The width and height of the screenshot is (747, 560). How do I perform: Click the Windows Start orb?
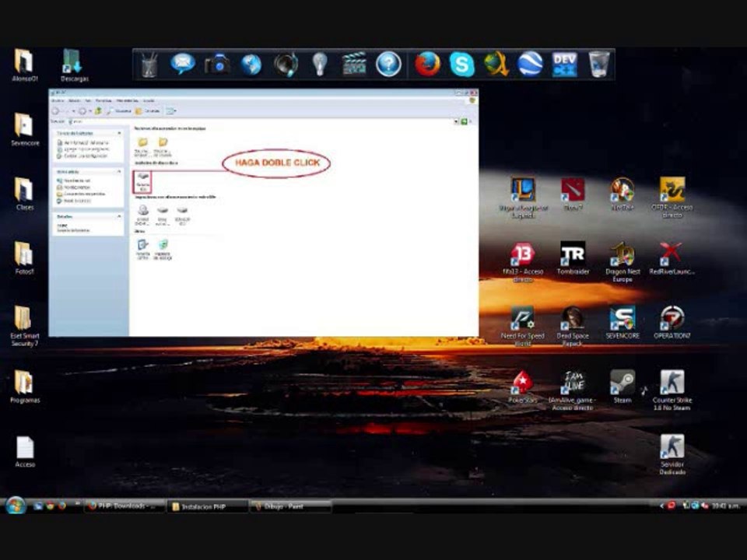tap(16, 506)
